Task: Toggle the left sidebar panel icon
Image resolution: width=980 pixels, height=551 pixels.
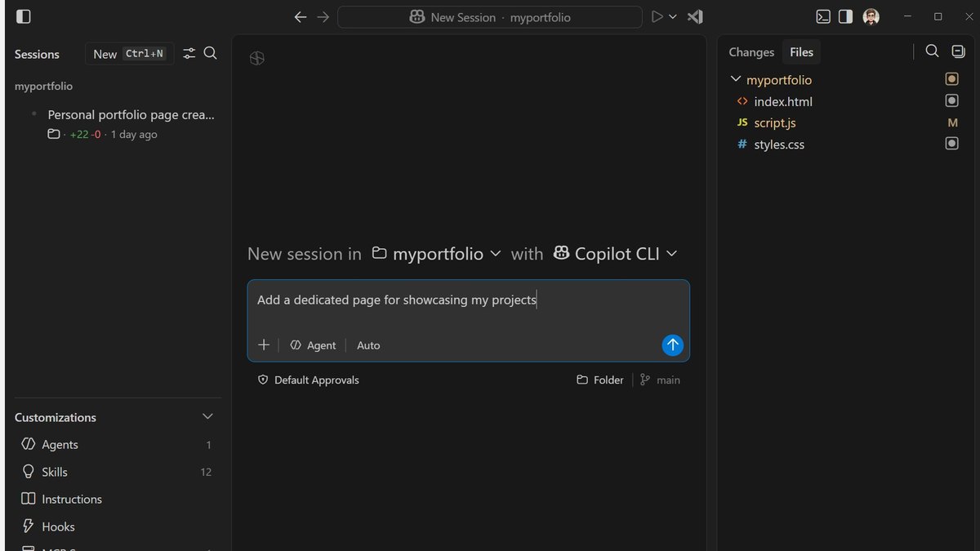Action: tap(24, 16)
